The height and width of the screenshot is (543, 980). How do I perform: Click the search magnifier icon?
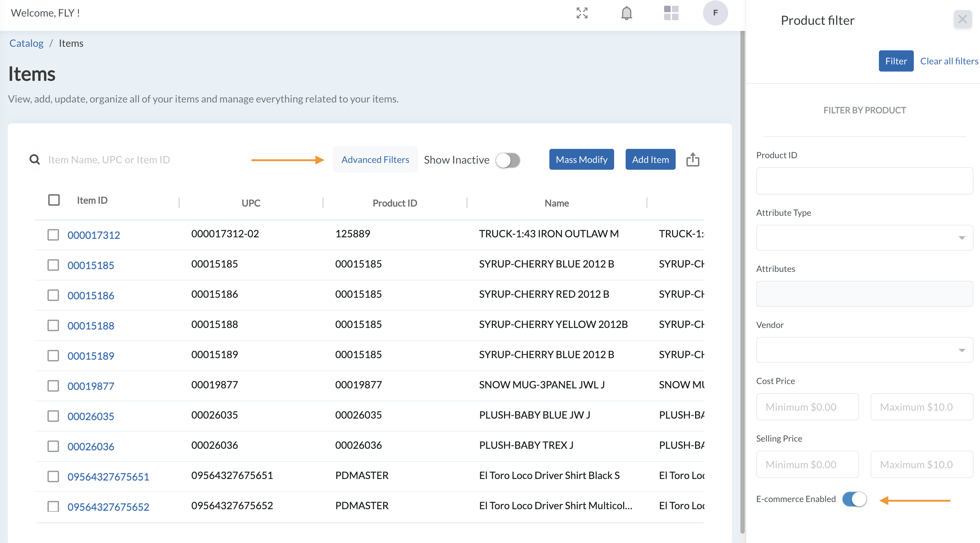pos(35,160)
